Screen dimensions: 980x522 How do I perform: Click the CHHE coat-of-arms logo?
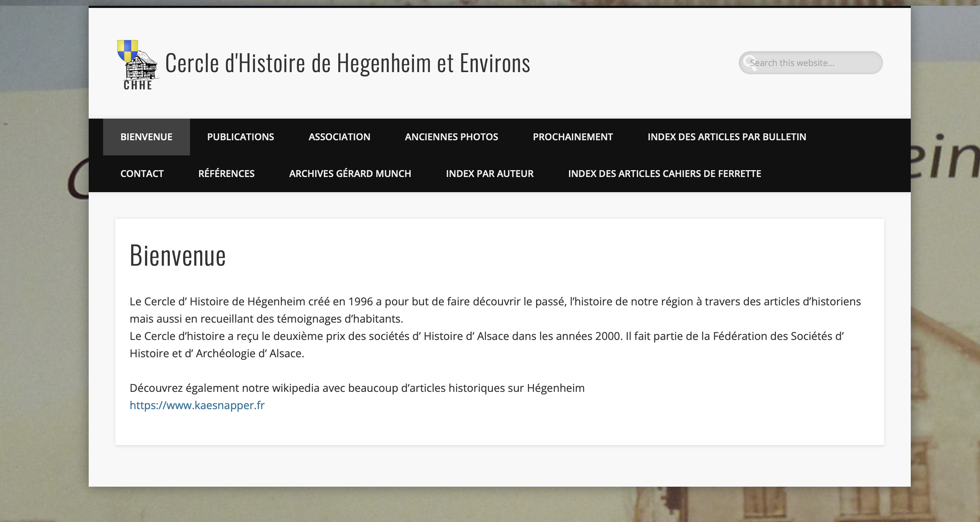[x=138, y=65]
